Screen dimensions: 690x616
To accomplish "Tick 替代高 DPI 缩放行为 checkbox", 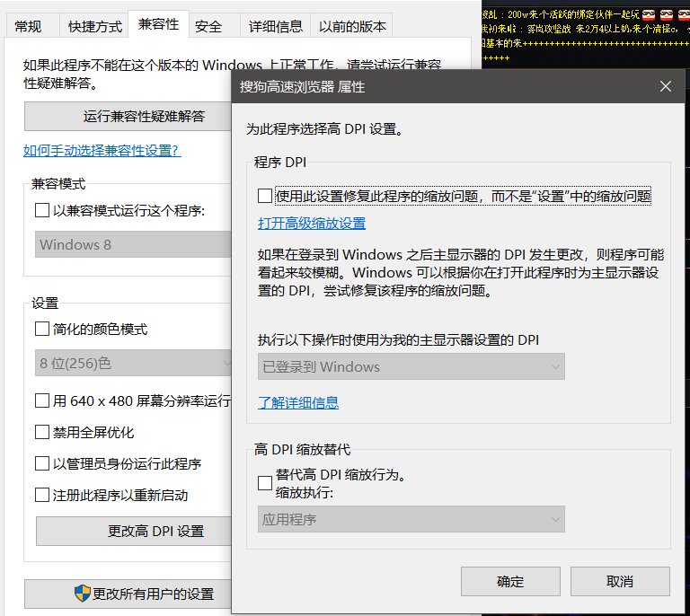I will [x=265, y=483].
